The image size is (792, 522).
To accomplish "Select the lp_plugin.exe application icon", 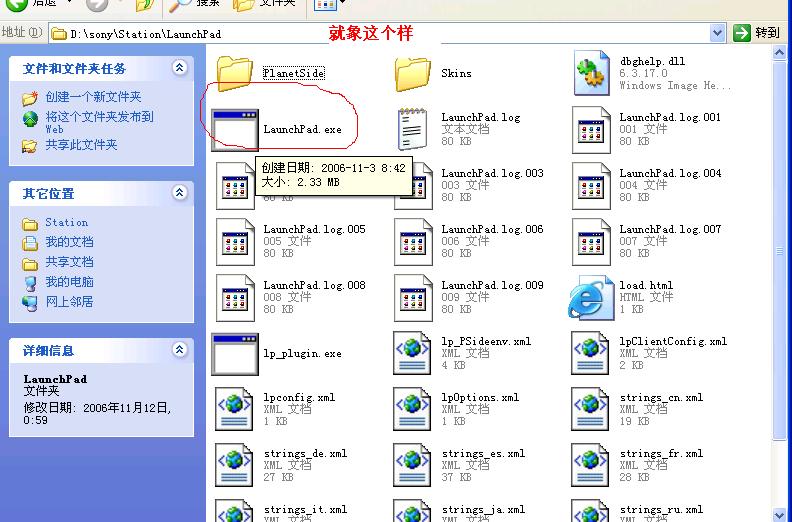I will [234, 354].
